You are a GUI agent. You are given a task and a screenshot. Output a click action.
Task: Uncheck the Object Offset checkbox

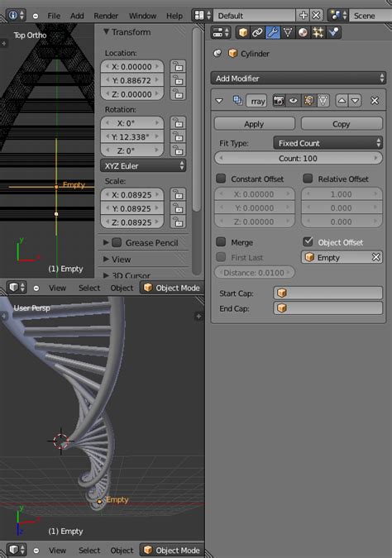coord(308,241)
